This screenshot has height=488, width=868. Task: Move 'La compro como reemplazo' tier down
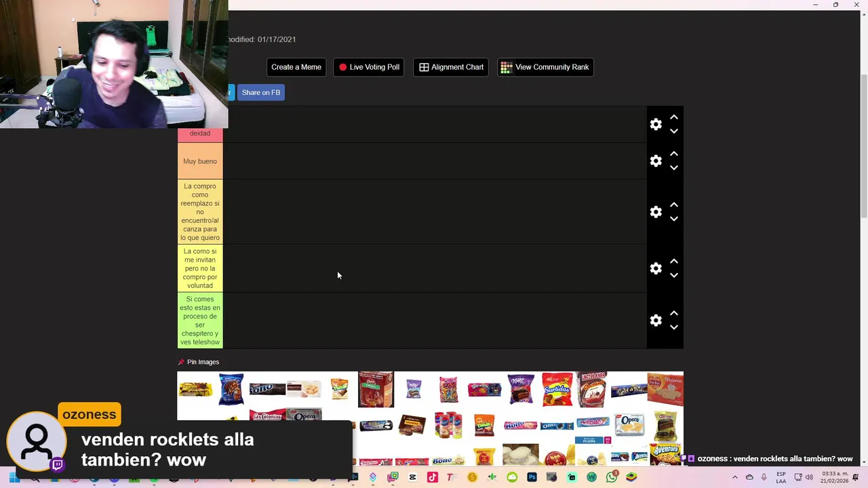tap(674, 219)
